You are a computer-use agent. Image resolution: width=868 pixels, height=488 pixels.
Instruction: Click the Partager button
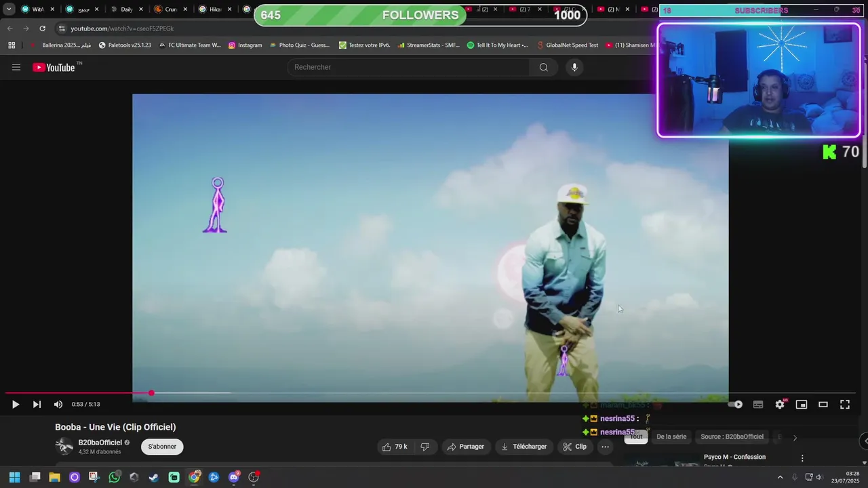[x=466, y=447]
